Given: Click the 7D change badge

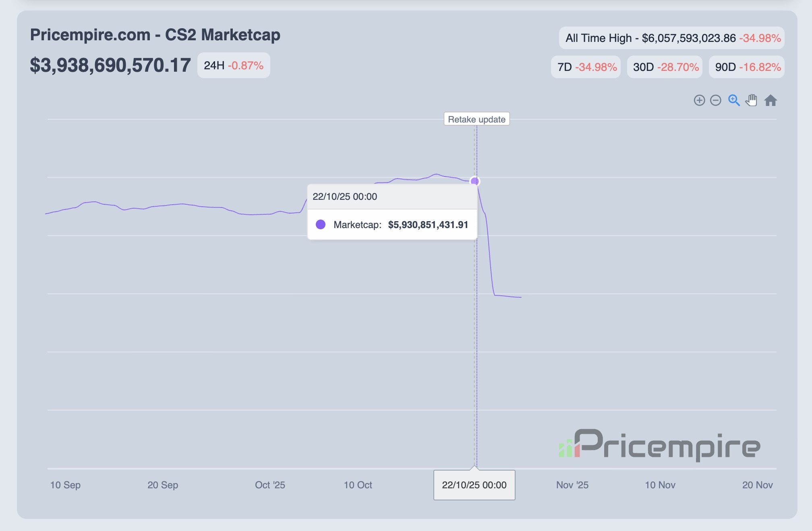Looking at the screenshot, I should 586,67.
